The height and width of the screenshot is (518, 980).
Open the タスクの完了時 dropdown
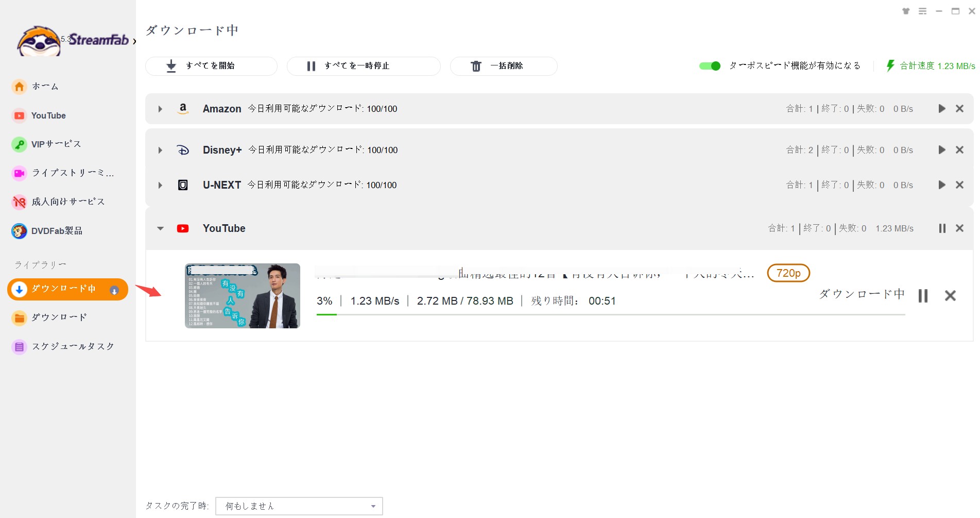(299, 506)
